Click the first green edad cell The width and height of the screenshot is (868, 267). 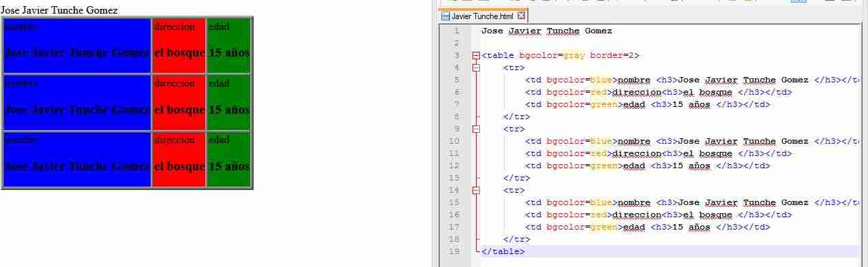tap(229, 46)
